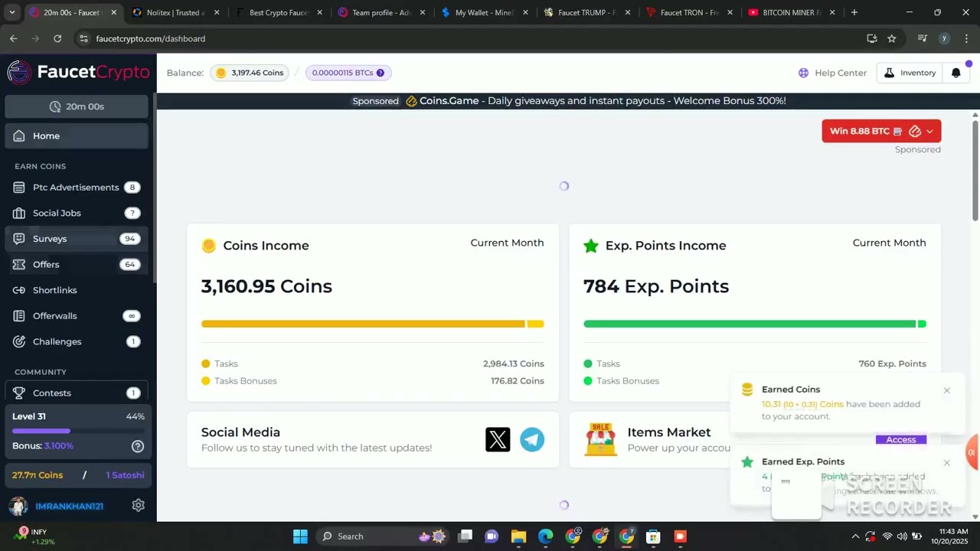
Task: Open the Offers section
Action: [x=77, y=264]
